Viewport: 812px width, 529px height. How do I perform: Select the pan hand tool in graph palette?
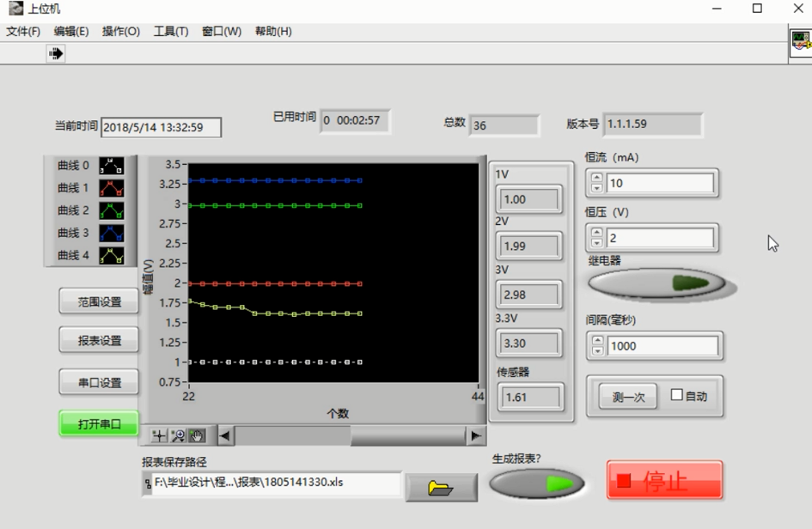[x=197, y=435]
